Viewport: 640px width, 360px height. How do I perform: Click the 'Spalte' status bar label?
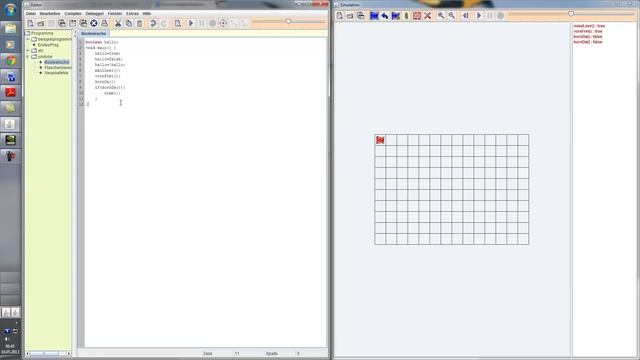click(x=271, y=353)
